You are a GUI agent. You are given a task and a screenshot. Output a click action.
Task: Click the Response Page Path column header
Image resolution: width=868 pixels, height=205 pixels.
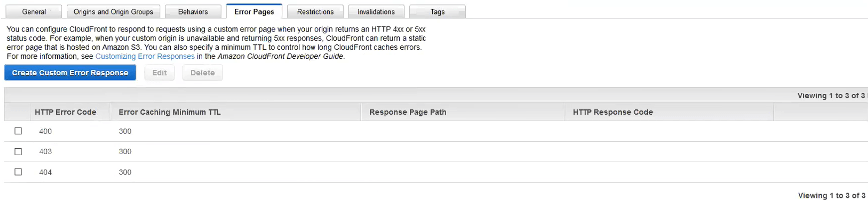[407, 112]
